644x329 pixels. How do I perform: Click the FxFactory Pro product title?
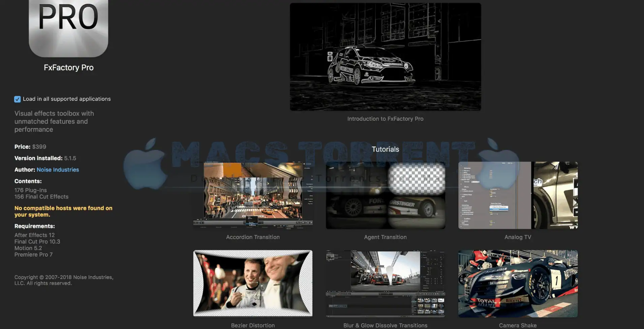tap(69, 67)
